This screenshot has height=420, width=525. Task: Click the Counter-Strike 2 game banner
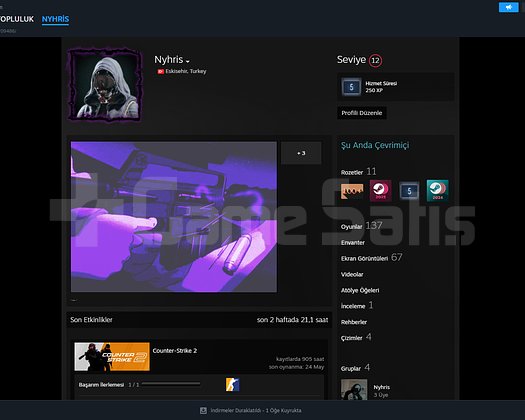coord(112,357)
